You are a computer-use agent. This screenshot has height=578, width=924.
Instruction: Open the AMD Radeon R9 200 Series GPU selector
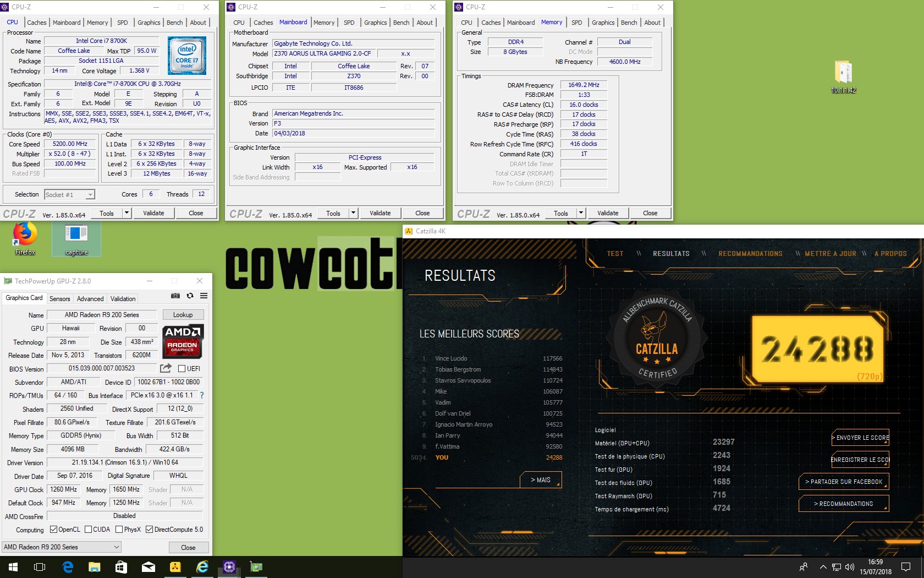point(62,547)
